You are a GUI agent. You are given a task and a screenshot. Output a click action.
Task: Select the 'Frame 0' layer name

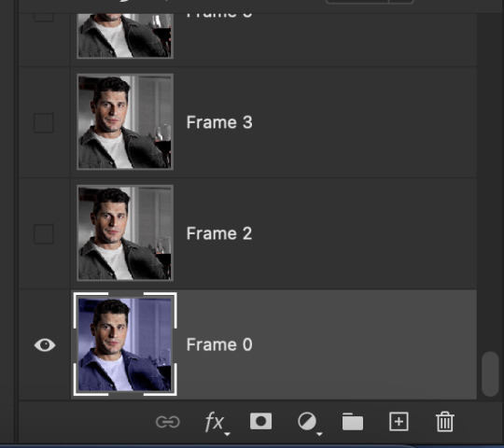(x=219, y=344)
